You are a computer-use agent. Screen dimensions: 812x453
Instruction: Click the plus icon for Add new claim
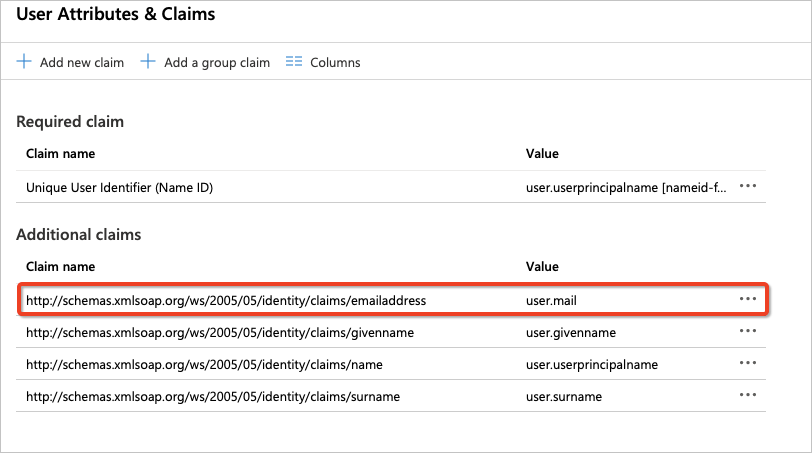(24, 62)
